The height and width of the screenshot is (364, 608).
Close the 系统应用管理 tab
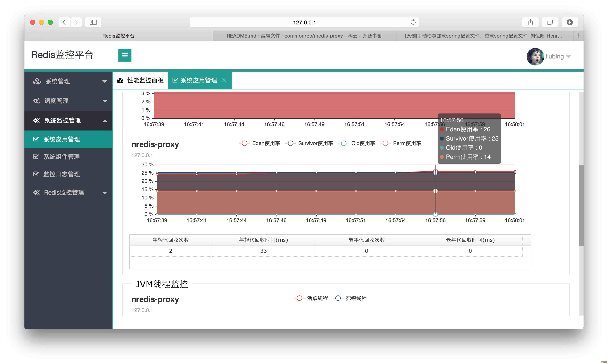[224, 80]
